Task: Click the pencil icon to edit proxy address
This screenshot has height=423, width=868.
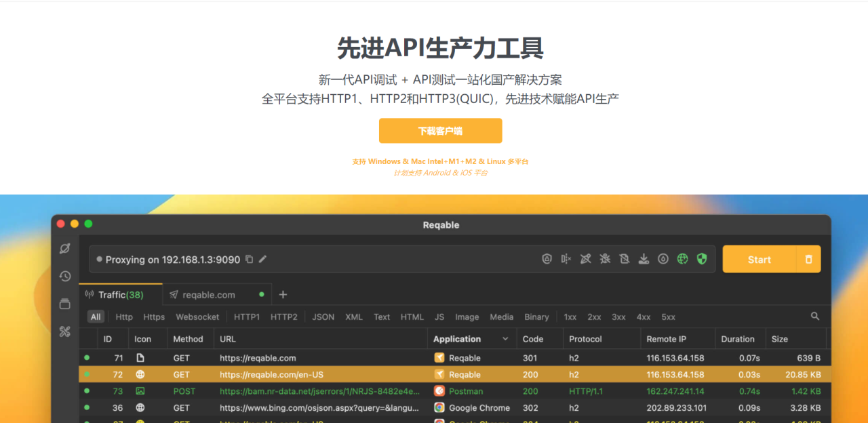Action: [x=263, y=260]
